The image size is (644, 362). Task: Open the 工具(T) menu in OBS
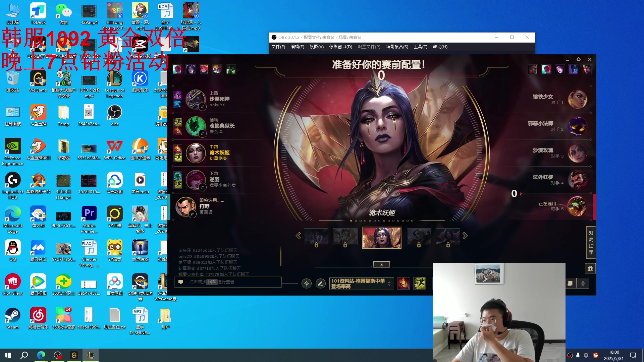point(420,47)
